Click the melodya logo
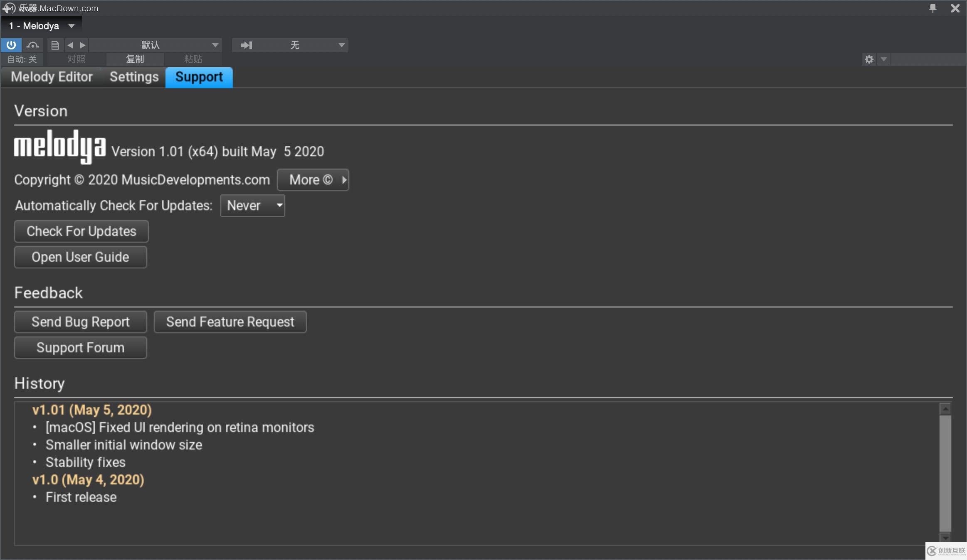967x560 pixels. click(x=60, y=147)
